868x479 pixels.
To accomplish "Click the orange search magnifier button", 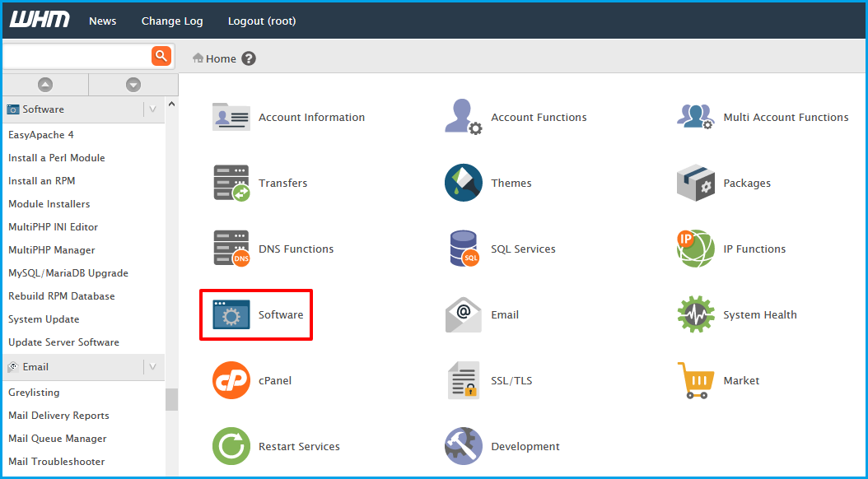I will [161, 56].
